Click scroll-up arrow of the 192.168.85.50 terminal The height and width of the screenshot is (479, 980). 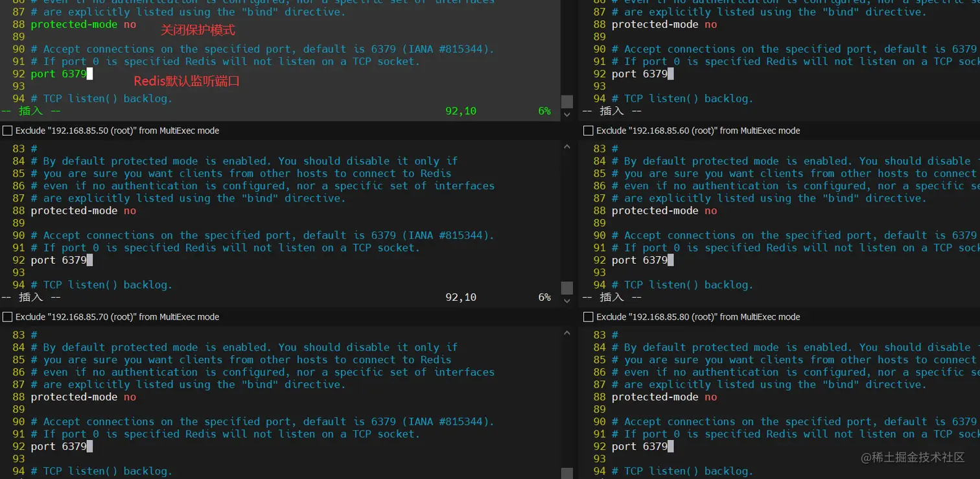pos(567,147)
